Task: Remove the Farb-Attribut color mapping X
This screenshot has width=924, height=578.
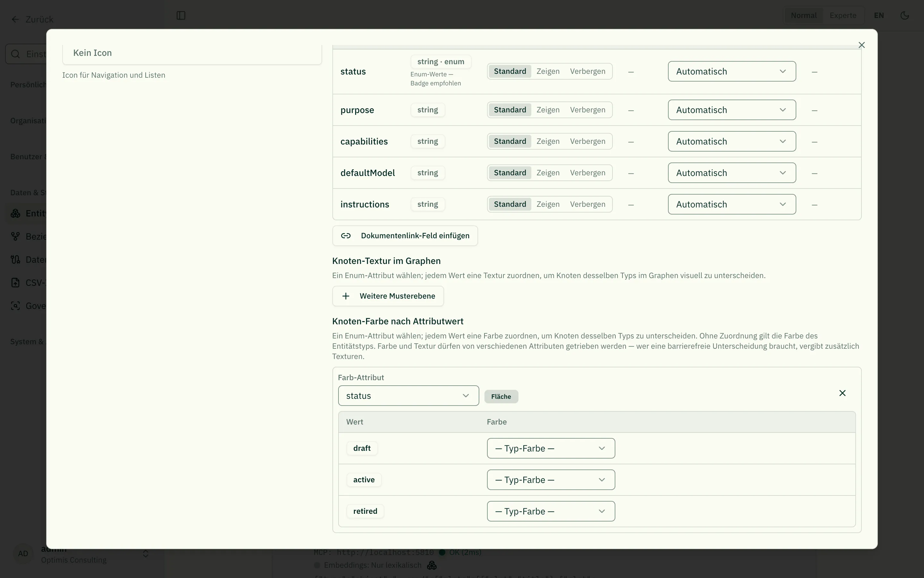Action: tap(842, 393)
